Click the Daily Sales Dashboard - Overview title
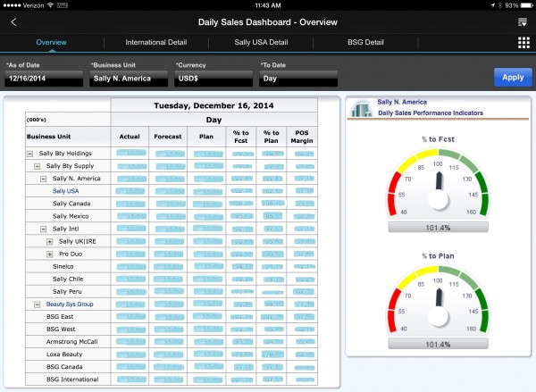The width and height of the screenshot is (536, 392). (x=268, y=22)
